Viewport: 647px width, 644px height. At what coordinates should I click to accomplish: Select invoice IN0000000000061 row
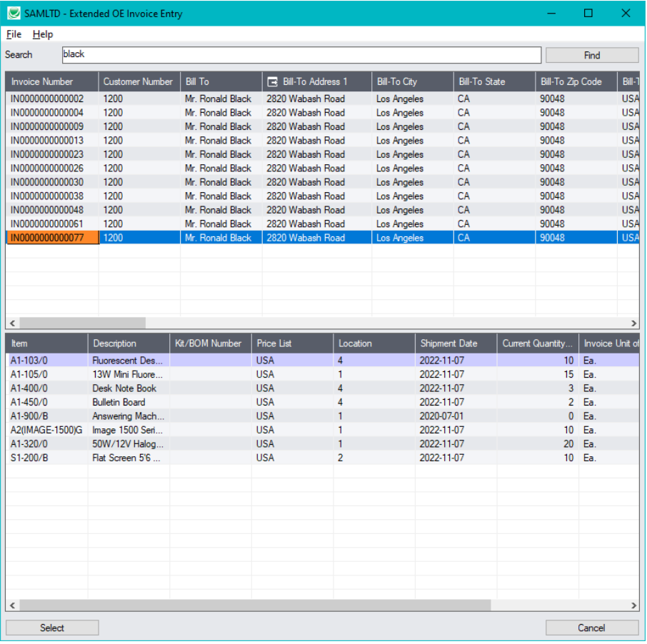point(322,223)
